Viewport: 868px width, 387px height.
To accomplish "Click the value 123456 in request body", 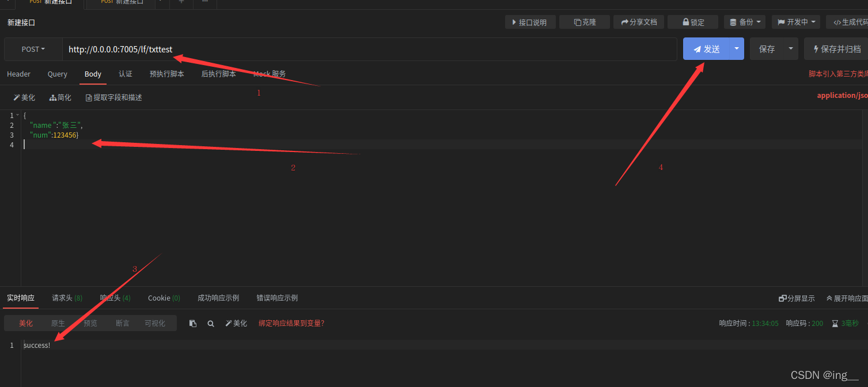I will point(65,135).
